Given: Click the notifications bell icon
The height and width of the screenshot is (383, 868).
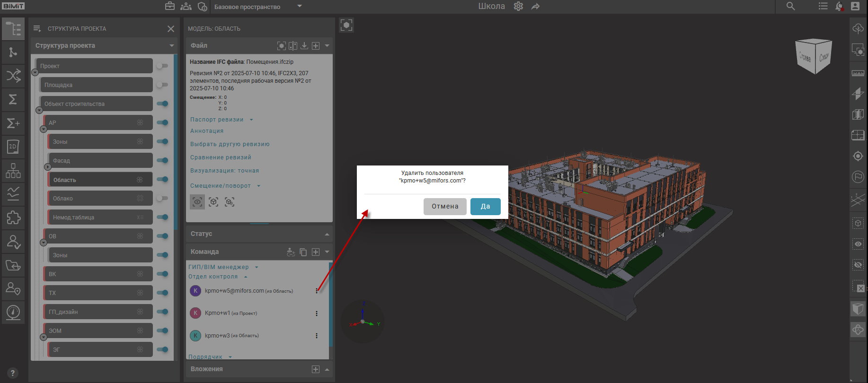Looking at the screenshot, I should 839,7.
